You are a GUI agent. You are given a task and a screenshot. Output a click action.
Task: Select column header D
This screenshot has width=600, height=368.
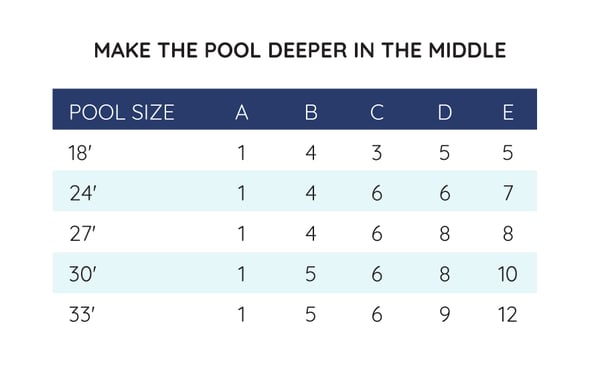tap(445, 112)
